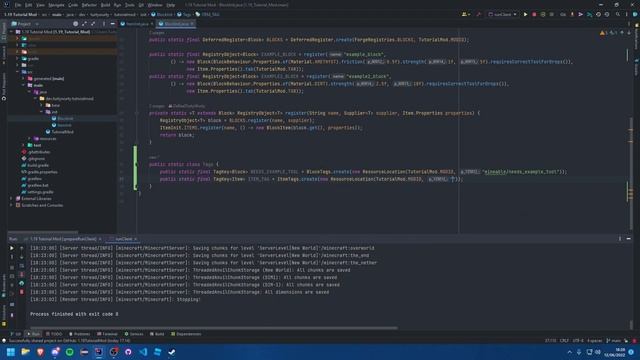
Task: Click the green Run button in toolbar
Action: point(525,14)
